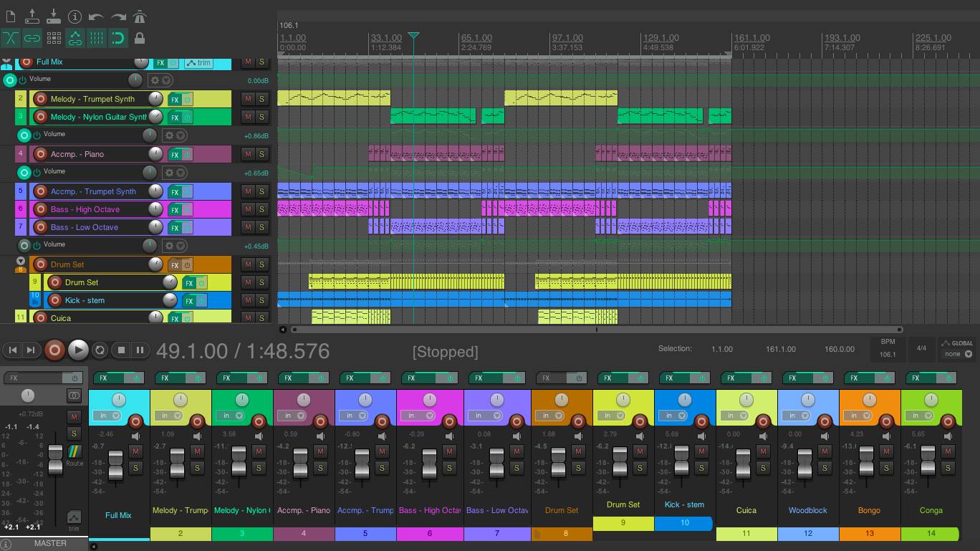
Task: Click the trim button on Full Mix track
Action: [198, 63]
